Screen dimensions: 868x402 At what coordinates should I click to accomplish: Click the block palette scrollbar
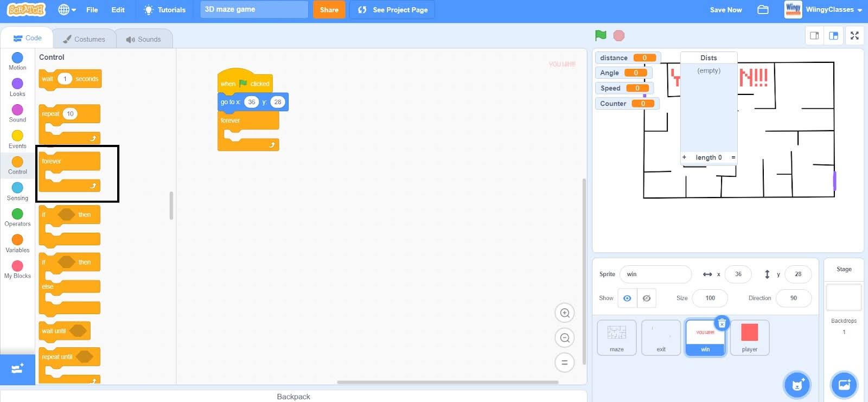click(171, 206)
